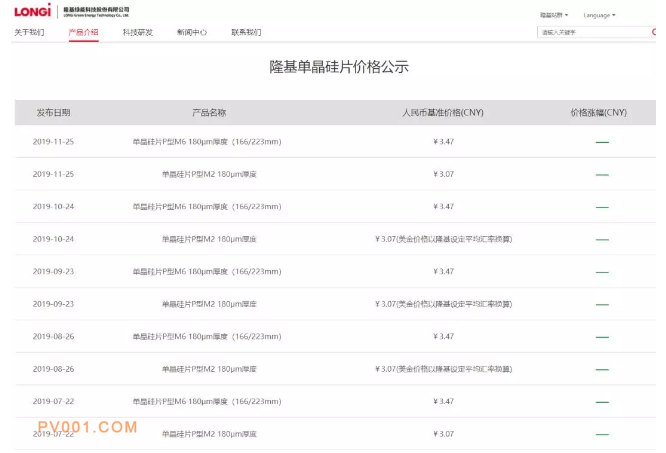666x453 pixels.
Task: Click the green price-change dash for 2019-07-22 M6
Action: coord(602,402)
